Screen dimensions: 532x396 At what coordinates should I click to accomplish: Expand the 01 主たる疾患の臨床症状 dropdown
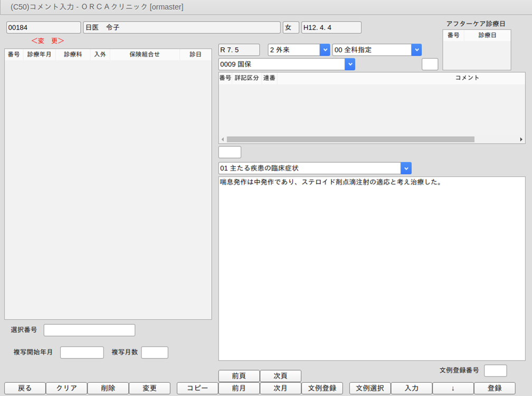[x=406, y=168]
